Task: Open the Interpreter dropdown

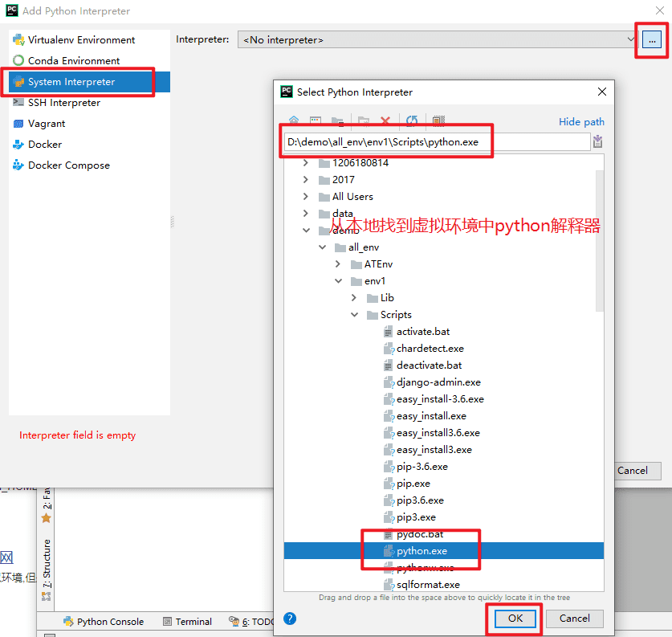Action: click(x=630, y=39)
